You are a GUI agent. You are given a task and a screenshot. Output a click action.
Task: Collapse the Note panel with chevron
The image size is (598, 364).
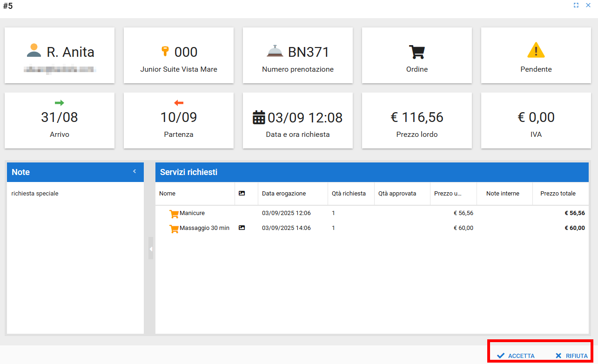(x=134, y=171)
